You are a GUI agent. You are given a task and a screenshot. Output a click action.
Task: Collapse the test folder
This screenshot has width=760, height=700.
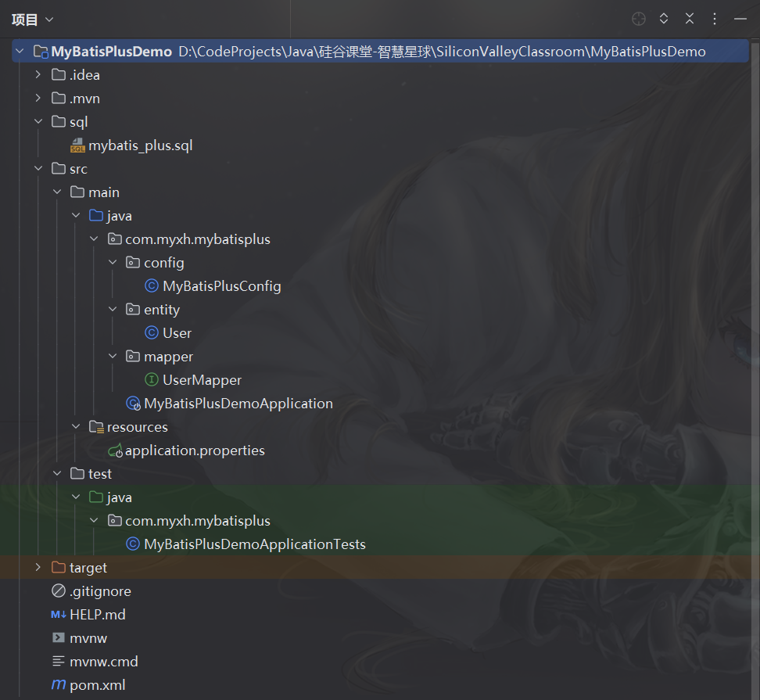(57, 474)
